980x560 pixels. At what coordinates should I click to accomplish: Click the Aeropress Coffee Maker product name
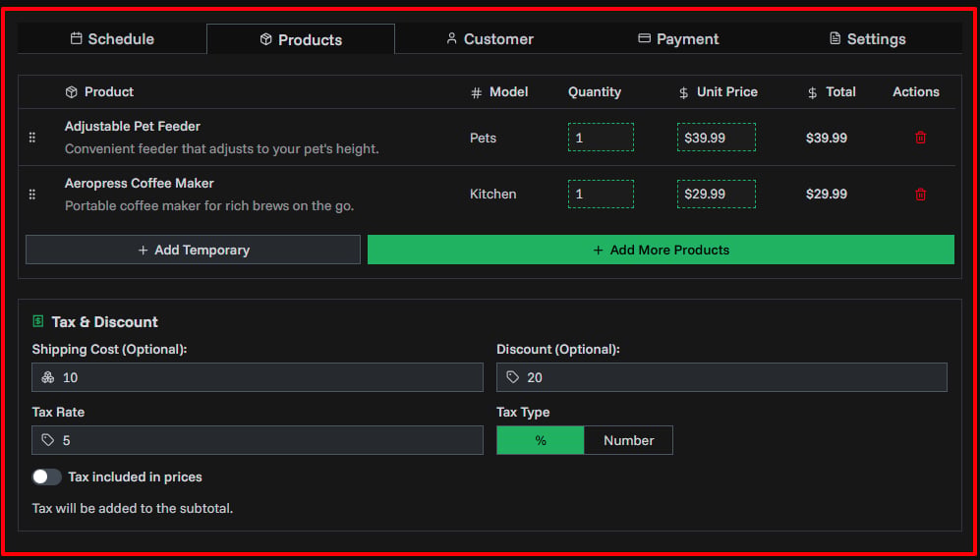tap(140, 183)
